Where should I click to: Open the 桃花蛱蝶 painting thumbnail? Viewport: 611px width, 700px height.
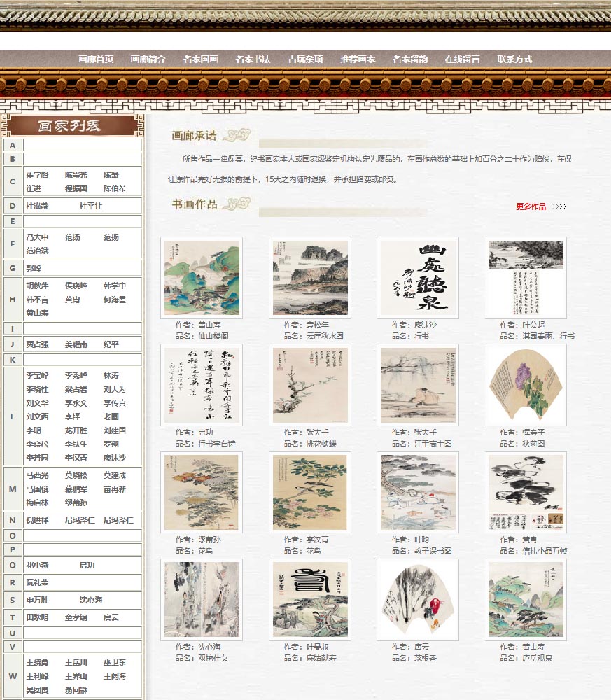click(x=310, y=385)
